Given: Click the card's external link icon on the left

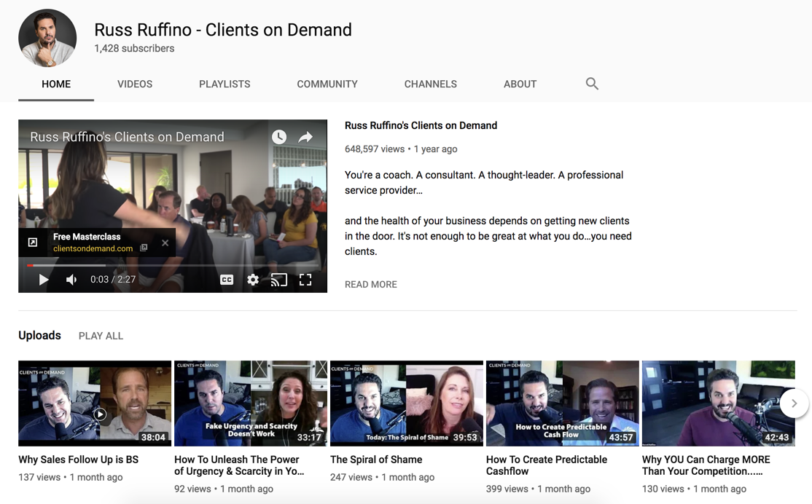Looking at the screenshot, I should click(33, 243).
